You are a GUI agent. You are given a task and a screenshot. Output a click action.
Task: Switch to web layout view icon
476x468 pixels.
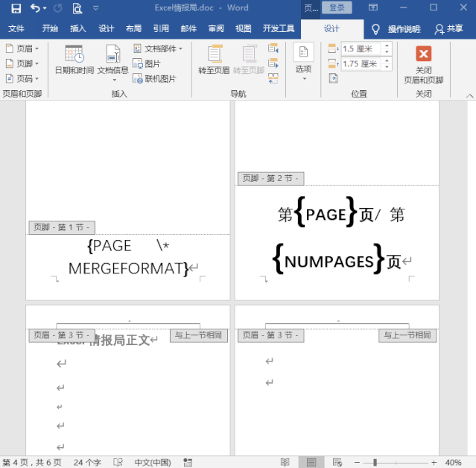[x=337, y=463]
